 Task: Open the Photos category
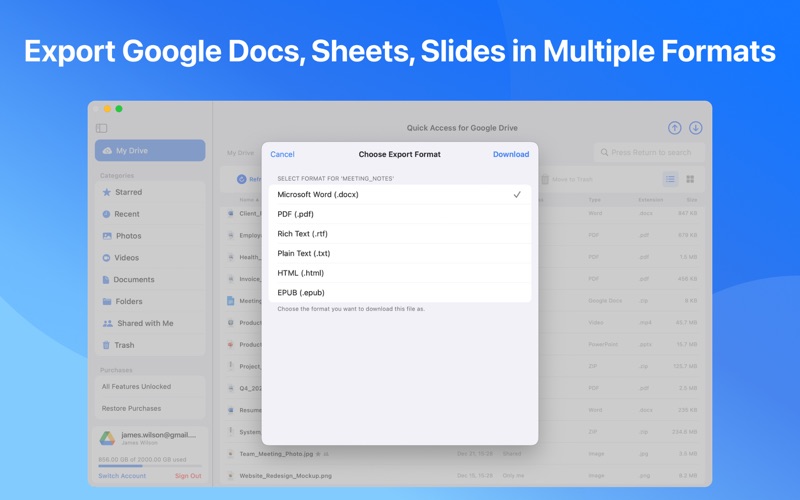click(150, 236)
